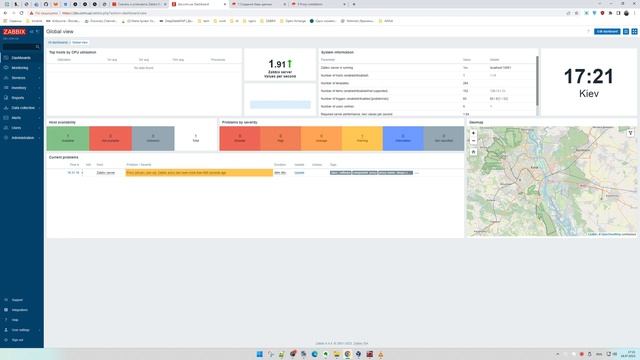Click the Global view breadcrumb

pos(80,42)
